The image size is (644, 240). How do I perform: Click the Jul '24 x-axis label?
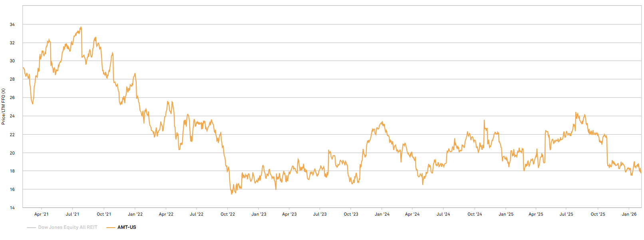tap(443, 214)
